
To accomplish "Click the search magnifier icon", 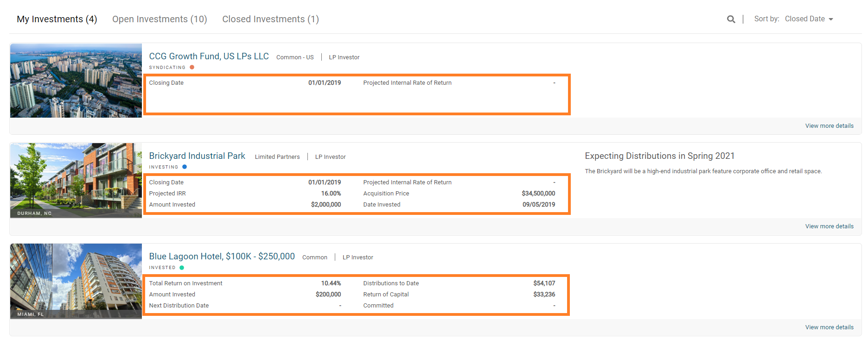I will pos(731,19).
